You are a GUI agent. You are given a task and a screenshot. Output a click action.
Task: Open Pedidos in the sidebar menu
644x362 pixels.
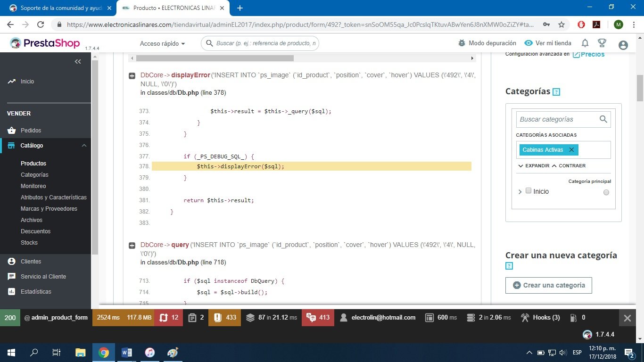[x=31, y=131]
